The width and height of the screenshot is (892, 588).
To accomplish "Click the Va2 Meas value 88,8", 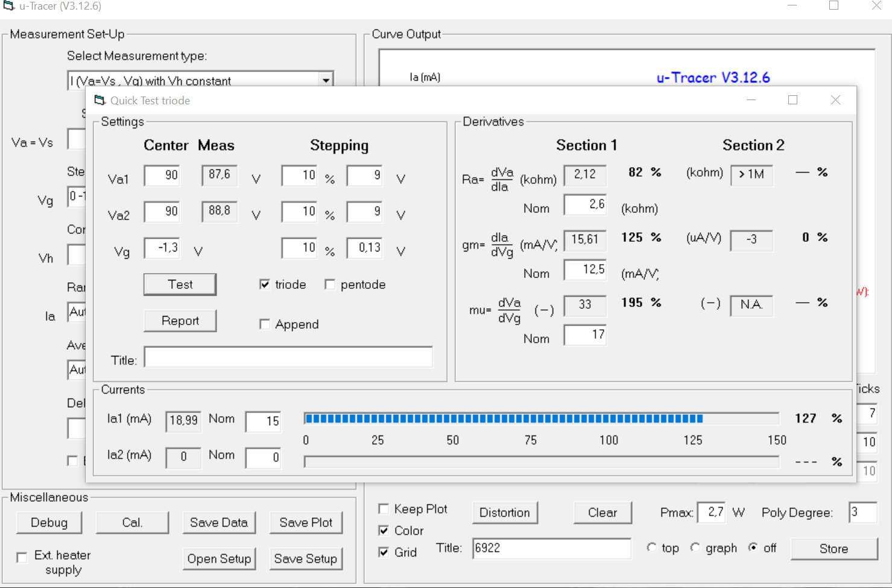I will [220, 211].
